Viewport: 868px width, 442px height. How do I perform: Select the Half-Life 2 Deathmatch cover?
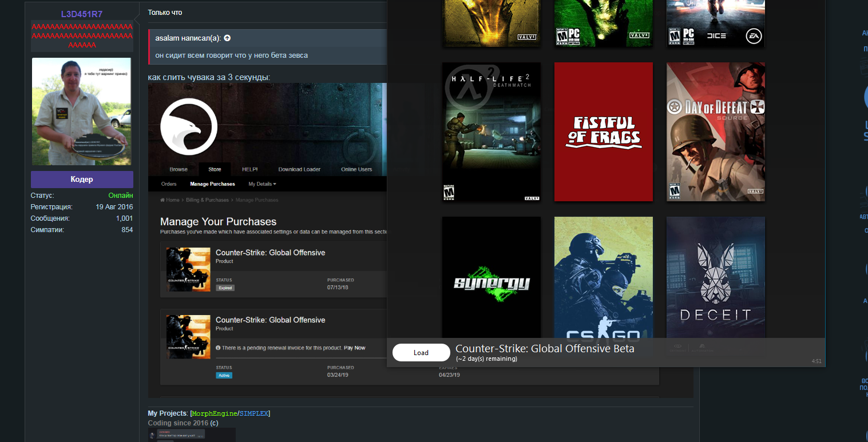[x=492, y=132]
